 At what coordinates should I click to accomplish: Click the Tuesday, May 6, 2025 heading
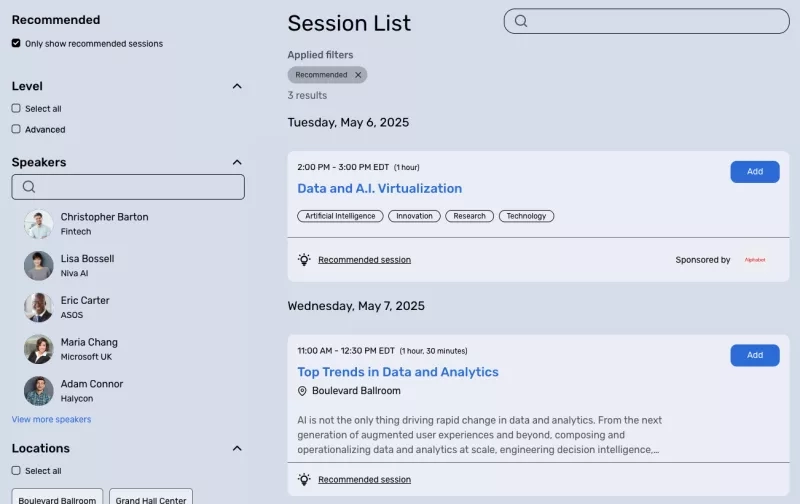[348, 122]
